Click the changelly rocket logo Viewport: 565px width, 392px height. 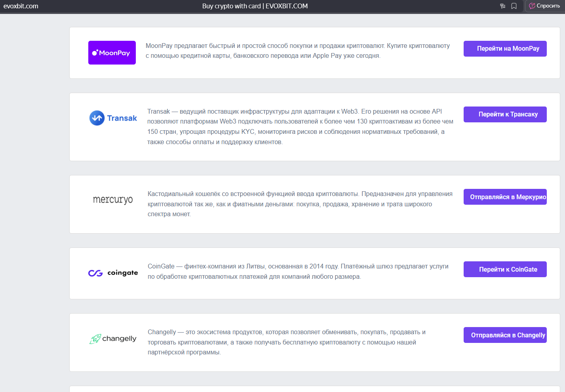tap(95, 339)
